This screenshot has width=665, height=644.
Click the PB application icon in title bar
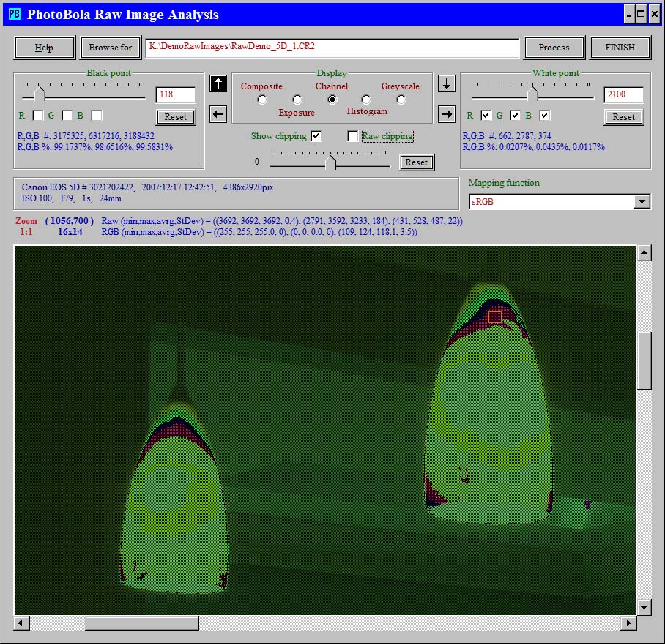[x=14, y=14]
